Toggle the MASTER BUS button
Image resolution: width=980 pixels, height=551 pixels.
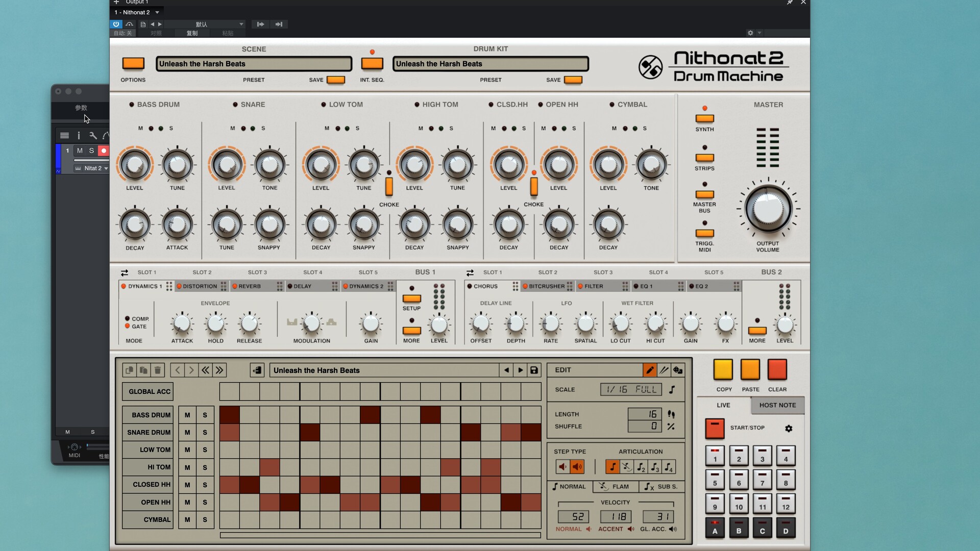coord(704,194)
